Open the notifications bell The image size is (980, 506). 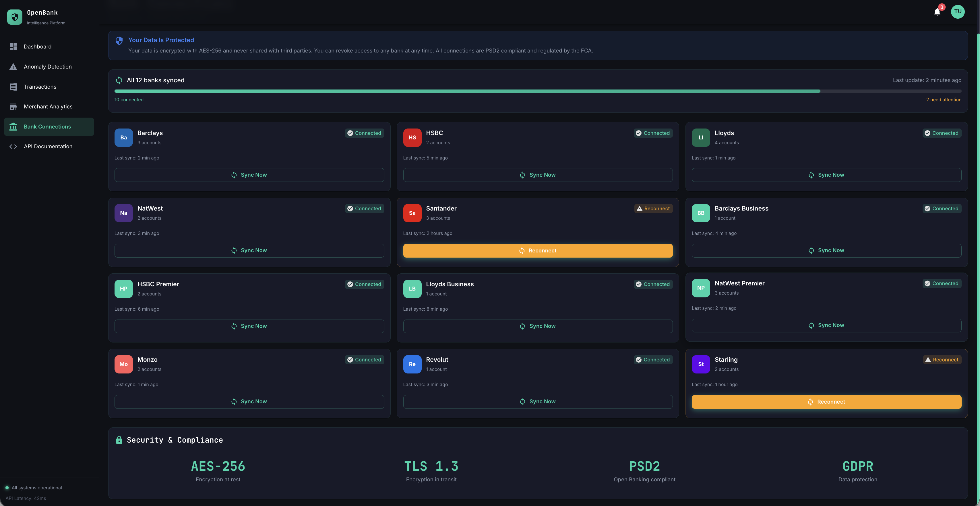point(937,12)
